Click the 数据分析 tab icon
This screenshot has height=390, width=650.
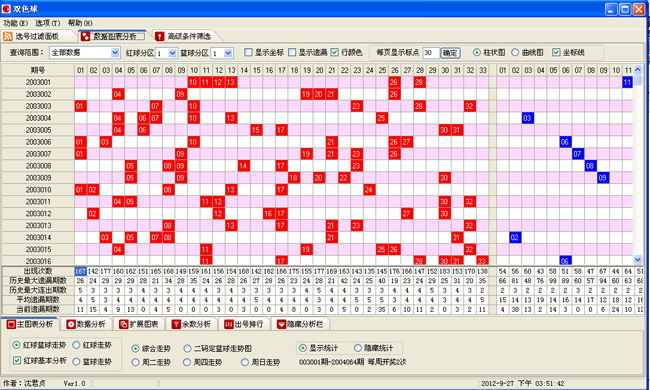pyautogui.click(x=71, y=325)
